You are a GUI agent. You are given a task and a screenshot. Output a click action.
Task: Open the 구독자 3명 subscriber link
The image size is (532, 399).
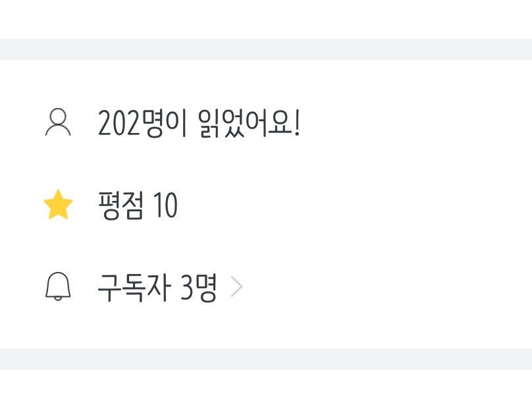point(157,288)
